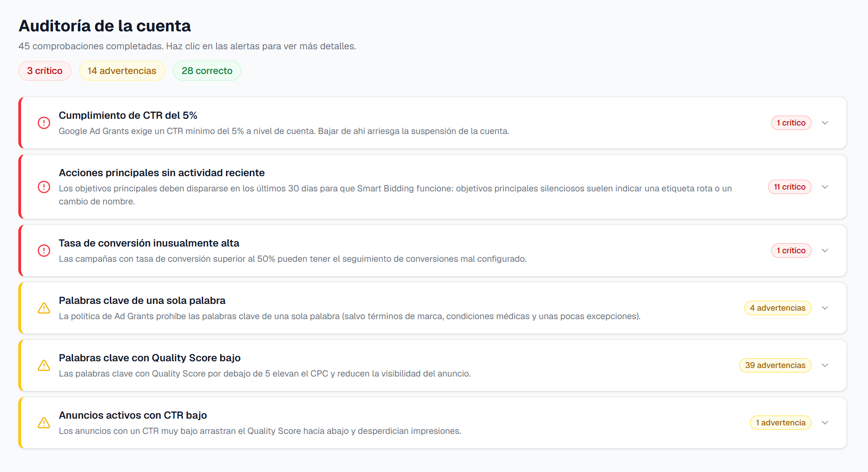
Task: Click description about Google Ad Grants CTR mínimo
Action: [284, 131]
